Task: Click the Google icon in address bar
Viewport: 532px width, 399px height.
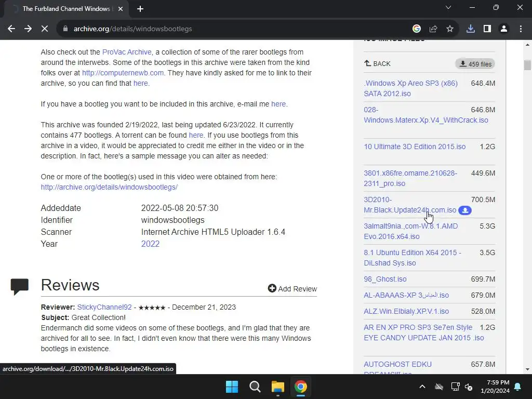Action: (417, 29)
